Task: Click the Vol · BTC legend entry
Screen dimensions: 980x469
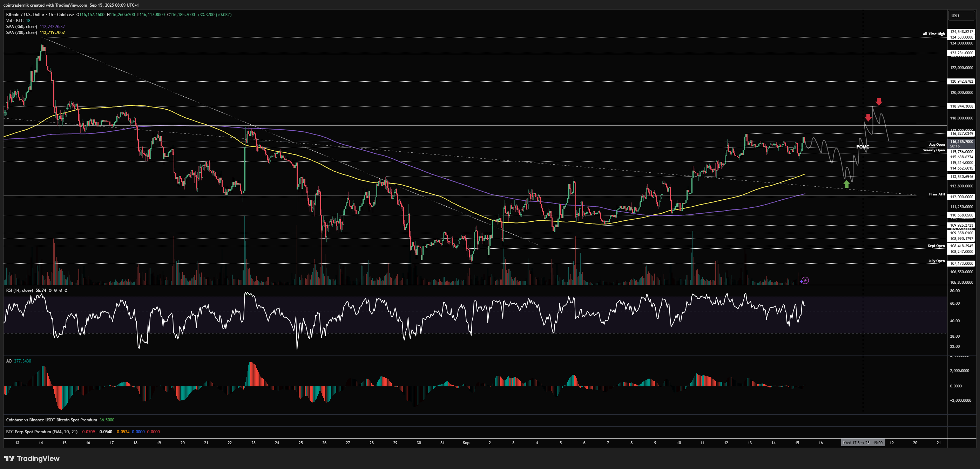Action: click(14, 21)
